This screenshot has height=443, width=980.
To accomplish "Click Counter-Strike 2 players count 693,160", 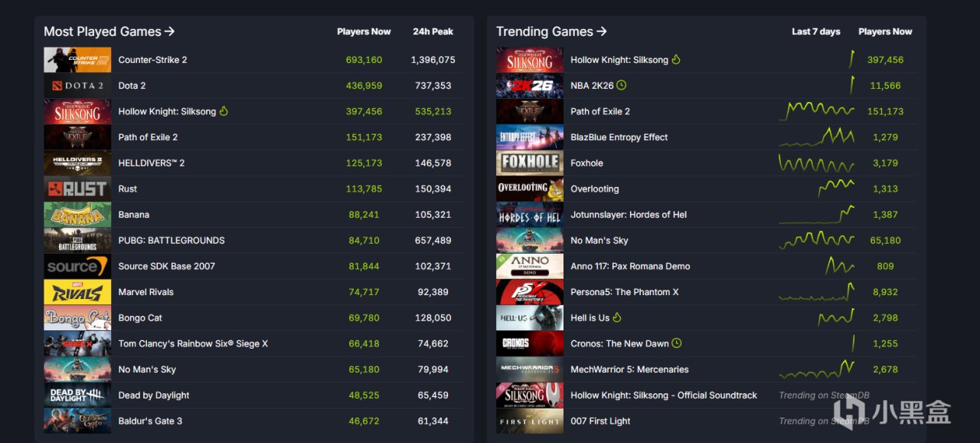I will tap(365, 60).
